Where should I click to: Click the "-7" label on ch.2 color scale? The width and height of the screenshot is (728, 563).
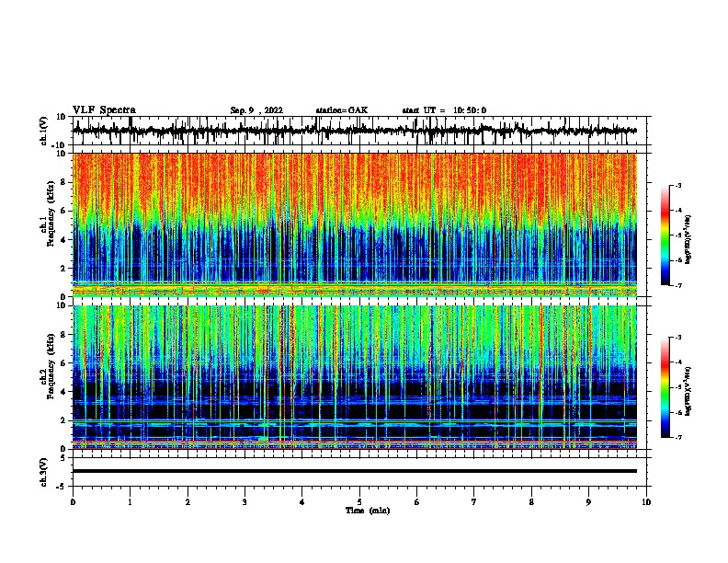click(678, 438)
